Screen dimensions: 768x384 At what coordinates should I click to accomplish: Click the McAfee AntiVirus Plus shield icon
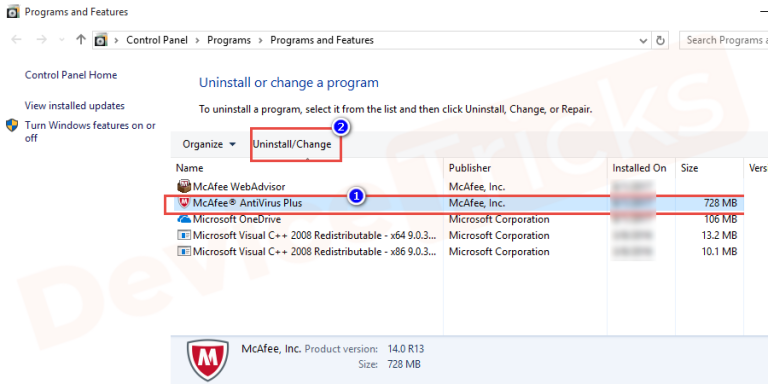pyautogui.click(x=184, y=202)
